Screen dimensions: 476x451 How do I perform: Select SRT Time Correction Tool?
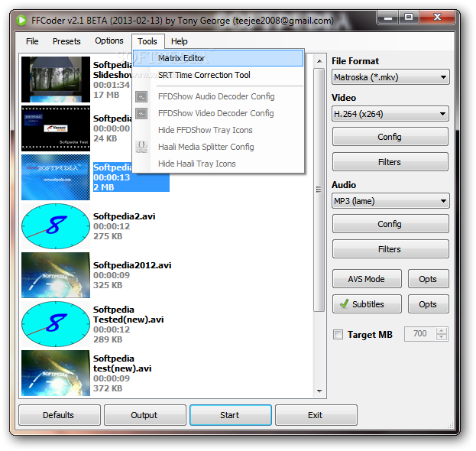click(219, 75)
